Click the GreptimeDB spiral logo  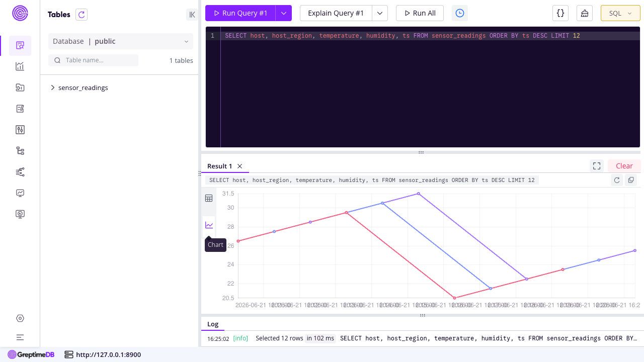pyautogui.click(x=20, y=13)
